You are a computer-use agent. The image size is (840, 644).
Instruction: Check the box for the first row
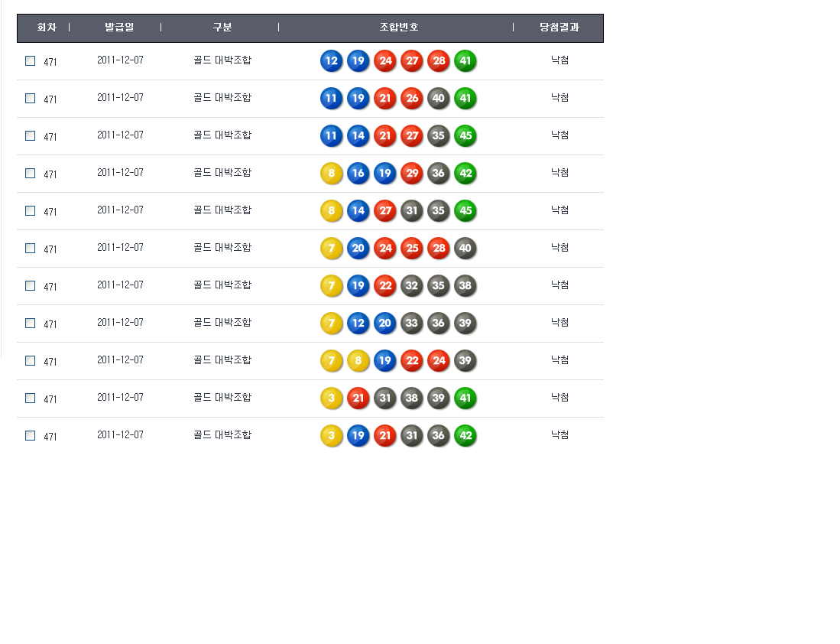(x=31, y=61)
